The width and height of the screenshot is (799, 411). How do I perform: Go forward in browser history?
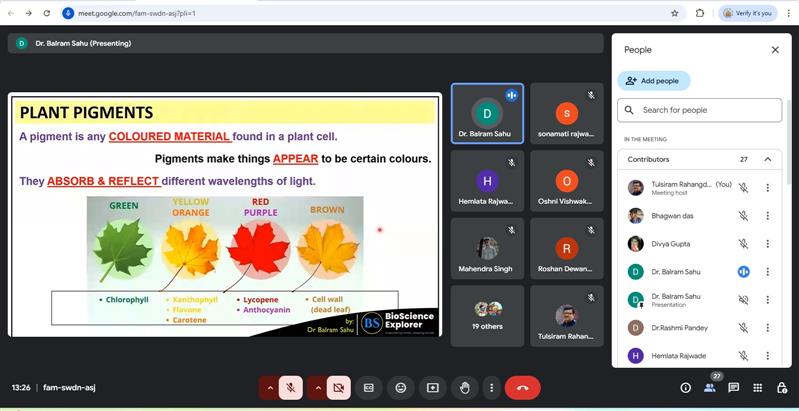point(29,13)
